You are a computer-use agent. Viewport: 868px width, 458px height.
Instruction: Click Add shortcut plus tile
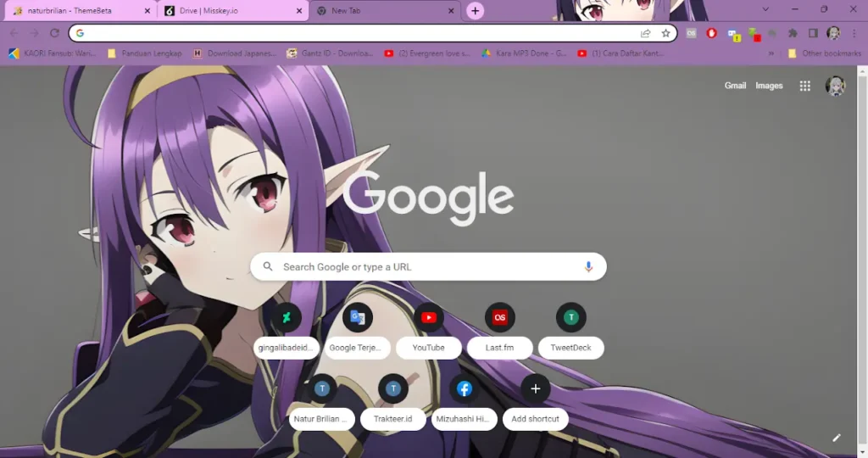(x=536, y=402)
